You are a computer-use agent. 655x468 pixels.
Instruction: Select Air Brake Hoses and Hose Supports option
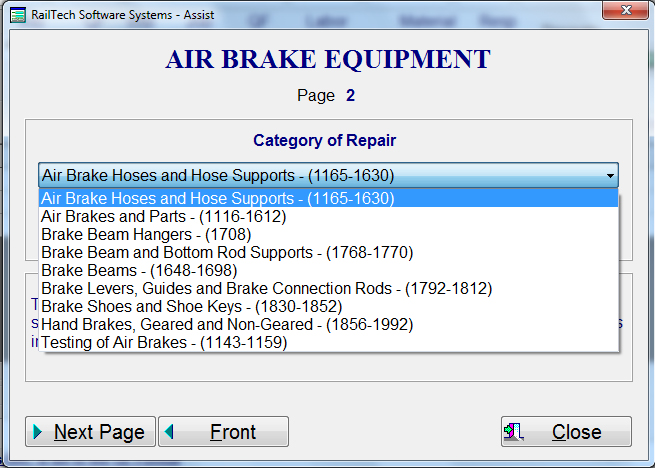(218, 198)
